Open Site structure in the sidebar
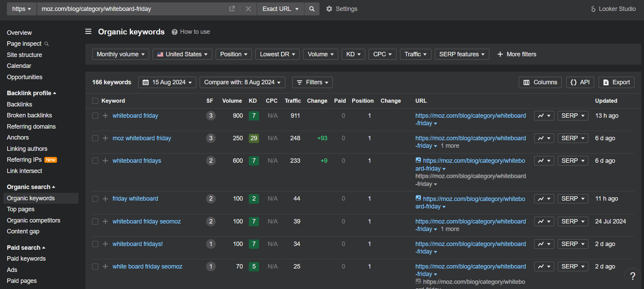Screen dimensions: 644x289 (25, 55)
